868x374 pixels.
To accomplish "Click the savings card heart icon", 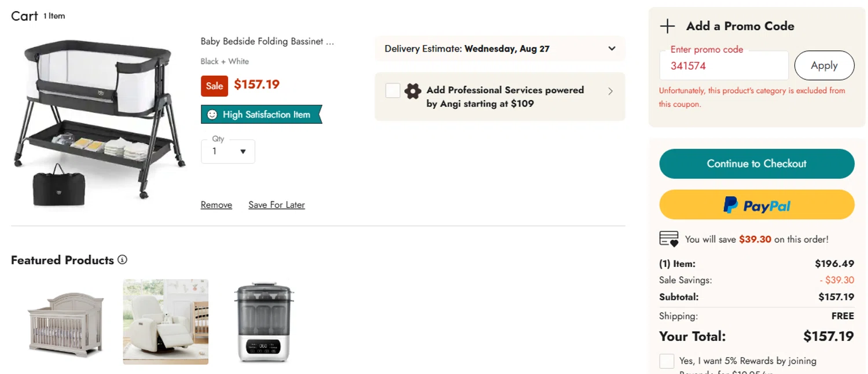I will [x=668, y=239].
